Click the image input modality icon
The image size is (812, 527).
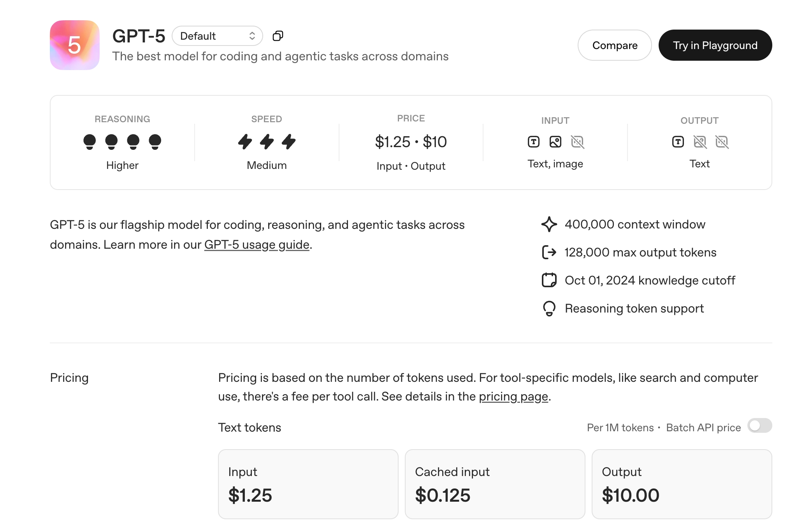pos(555,142)
